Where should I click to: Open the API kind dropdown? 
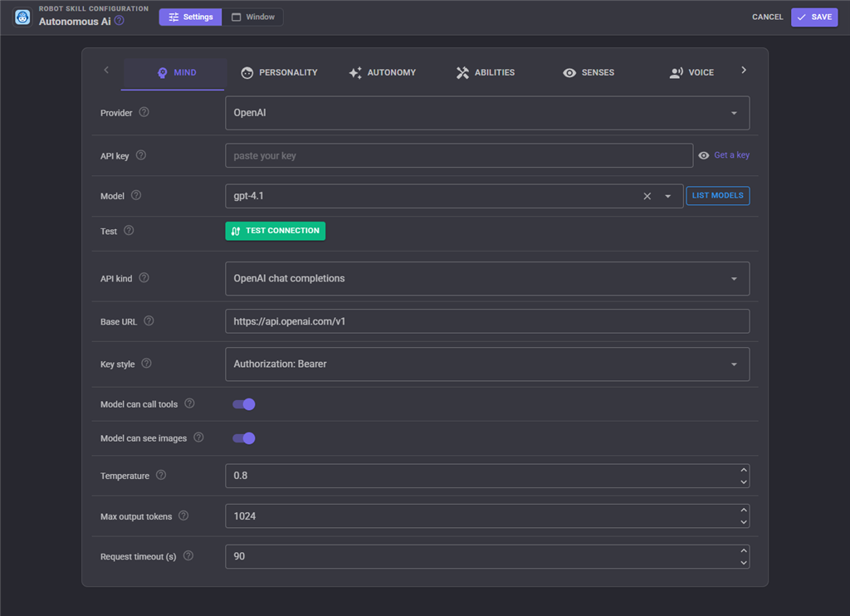[487, 279]
